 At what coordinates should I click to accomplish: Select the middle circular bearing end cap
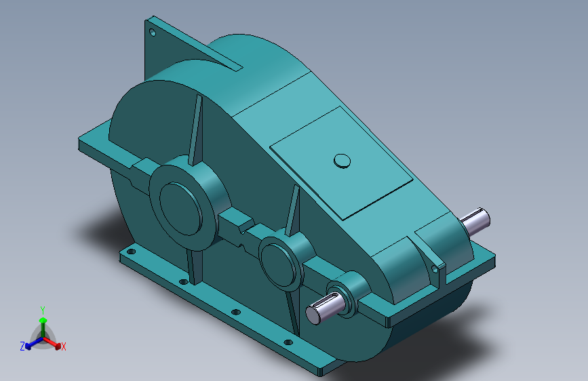tap(279, 264)
